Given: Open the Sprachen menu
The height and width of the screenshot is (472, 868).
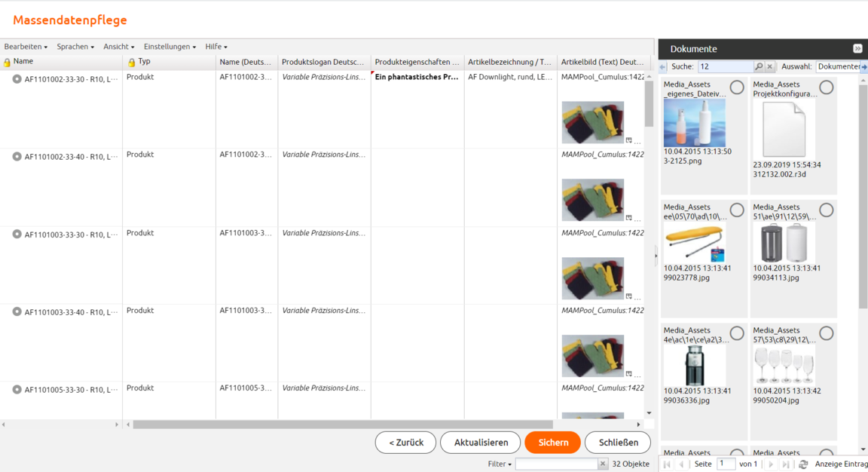Looking at the screenshot, I should pyautogui.click(x=75, y=47).
